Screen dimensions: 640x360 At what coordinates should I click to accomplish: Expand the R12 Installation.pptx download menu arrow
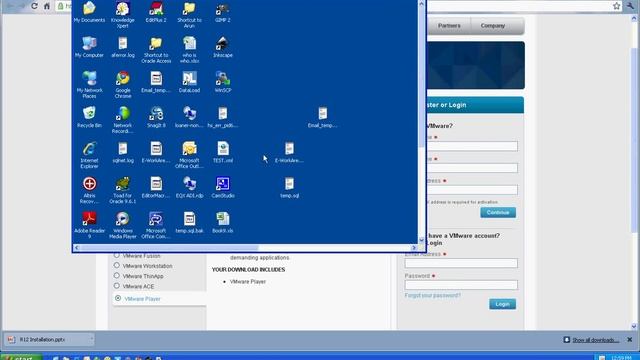[91, 339]
